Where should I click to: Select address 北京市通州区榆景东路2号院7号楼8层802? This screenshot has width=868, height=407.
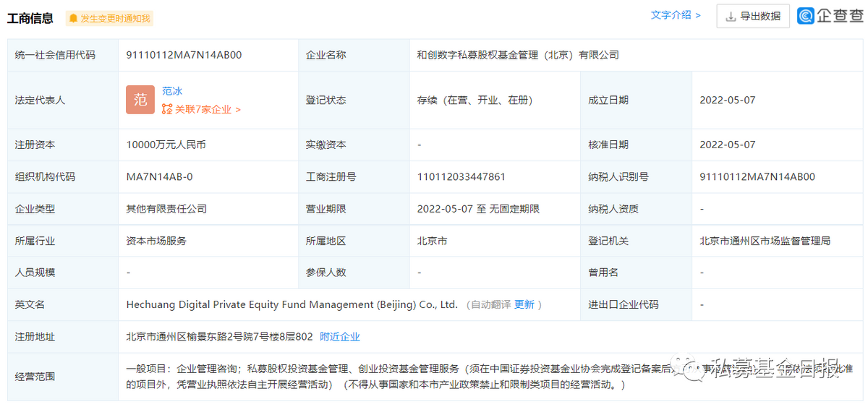219,337
